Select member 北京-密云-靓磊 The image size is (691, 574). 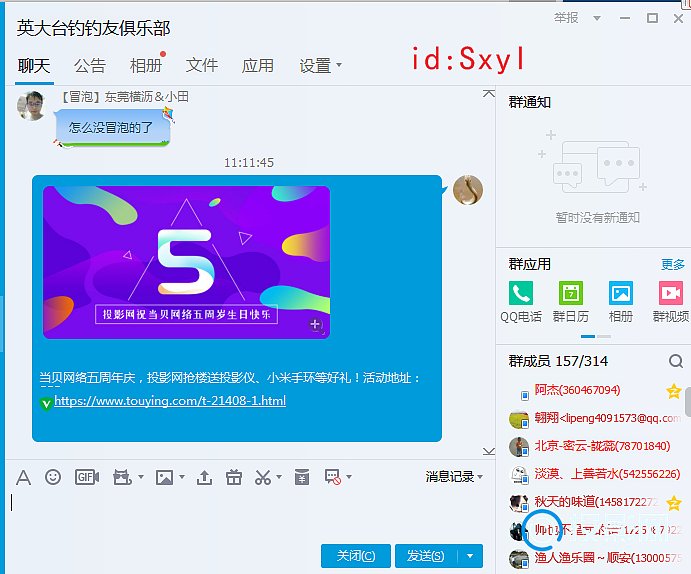tap(595, 446)
